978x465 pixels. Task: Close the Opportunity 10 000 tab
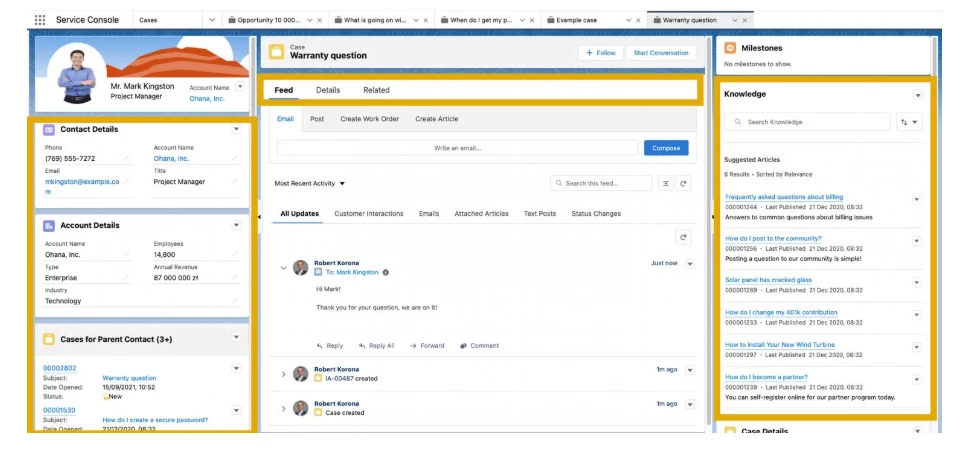point(320,21)
